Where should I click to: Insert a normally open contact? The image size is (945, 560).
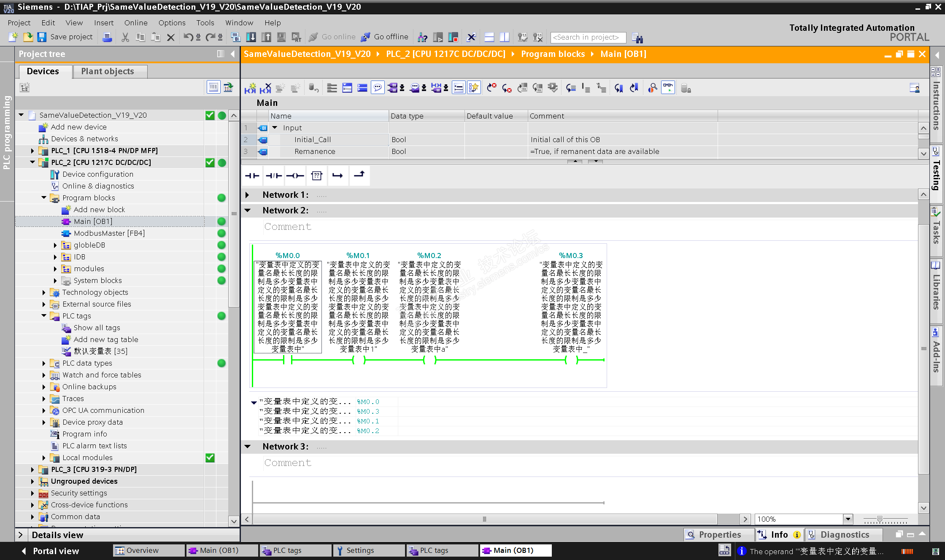pyautogui.click(x=252, y=176)
